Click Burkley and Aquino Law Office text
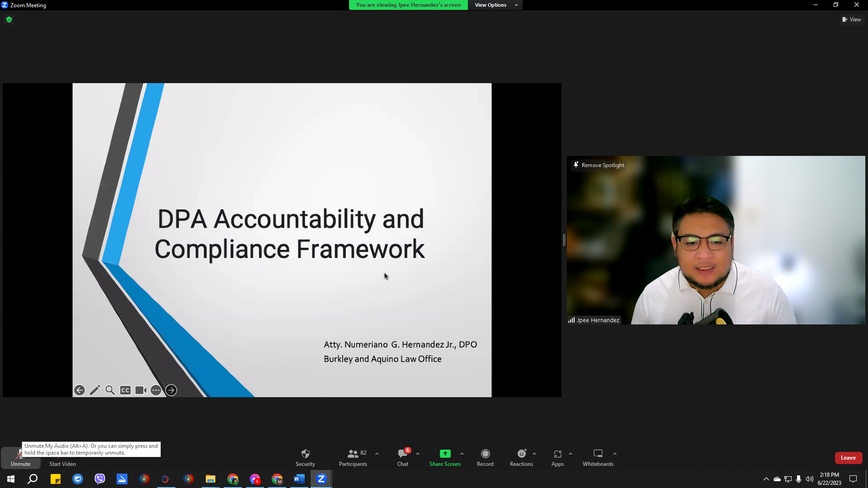This screenshot has width=868, height=488. [382, 359]
